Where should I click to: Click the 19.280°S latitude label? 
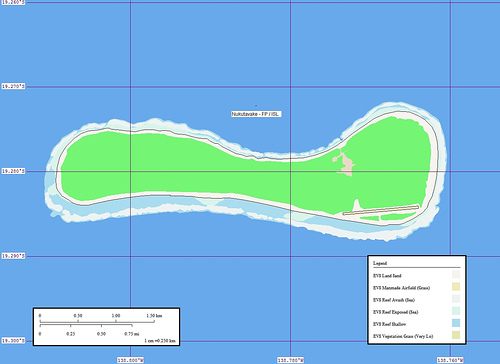click(13, 171)
